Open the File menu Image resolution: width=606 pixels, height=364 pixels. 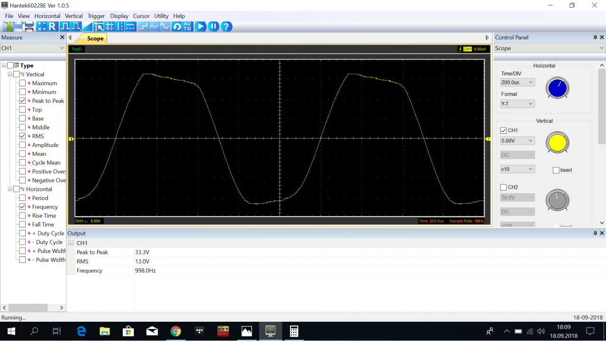(9, 16)
